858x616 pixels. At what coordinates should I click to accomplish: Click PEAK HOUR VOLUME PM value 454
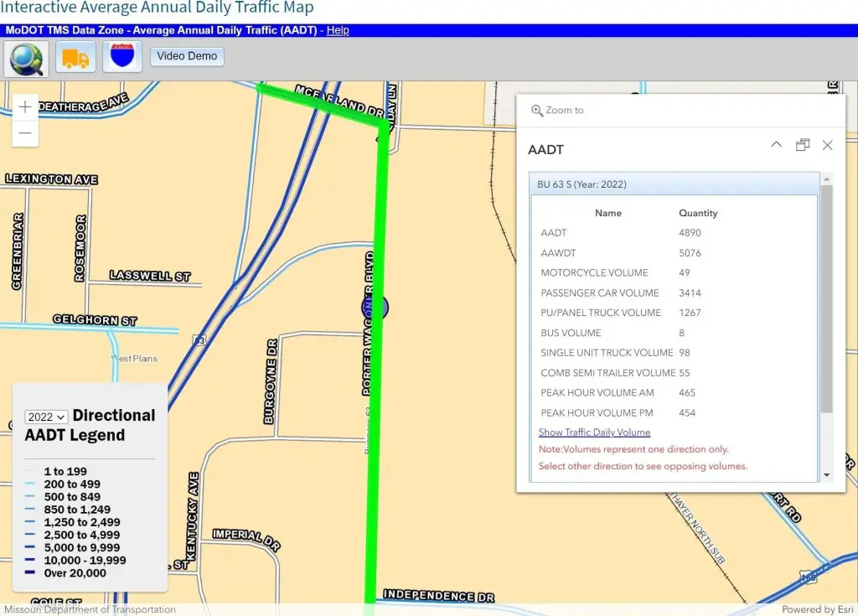pos(687,413)
